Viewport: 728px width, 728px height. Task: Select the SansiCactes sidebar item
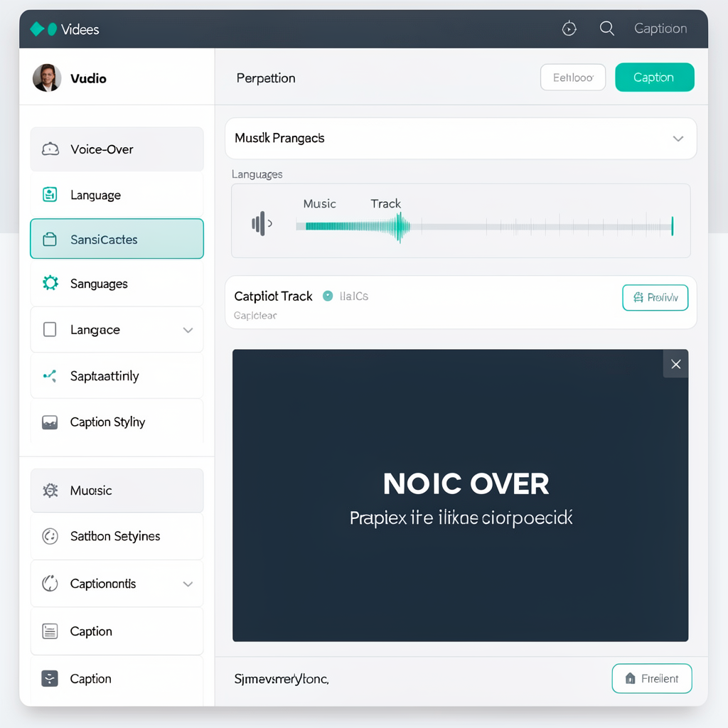pos(117,239)
